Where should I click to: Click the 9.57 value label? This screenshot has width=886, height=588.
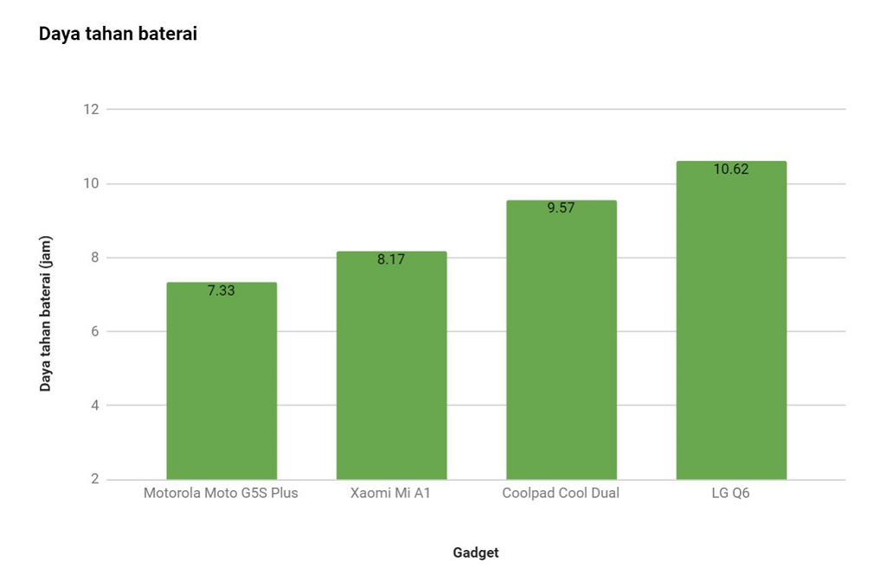(561, 208)
